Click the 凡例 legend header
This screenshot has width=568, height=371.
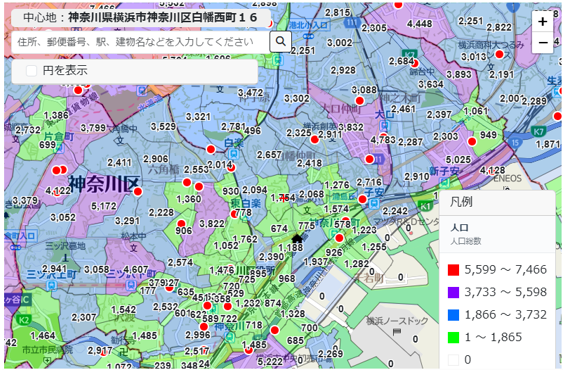[x=461, y=202]
